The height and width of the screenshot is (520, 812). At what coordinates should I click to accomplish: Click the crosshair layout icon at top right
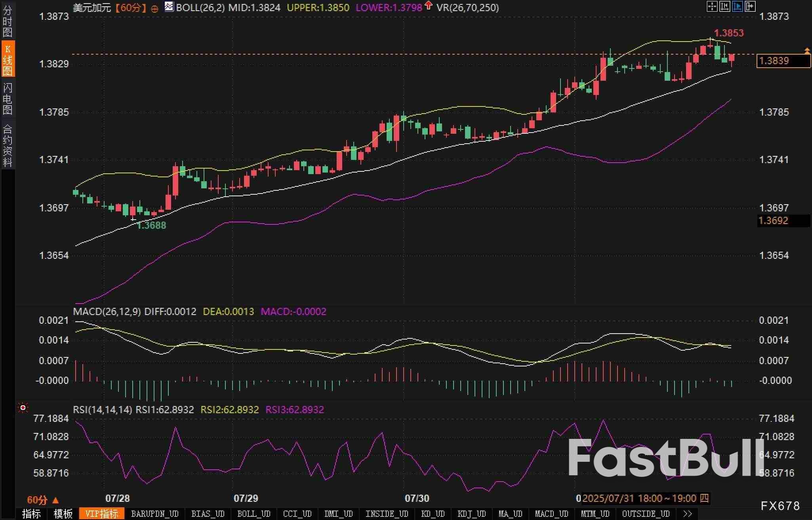pyautogui.click(x=712, y=6)
